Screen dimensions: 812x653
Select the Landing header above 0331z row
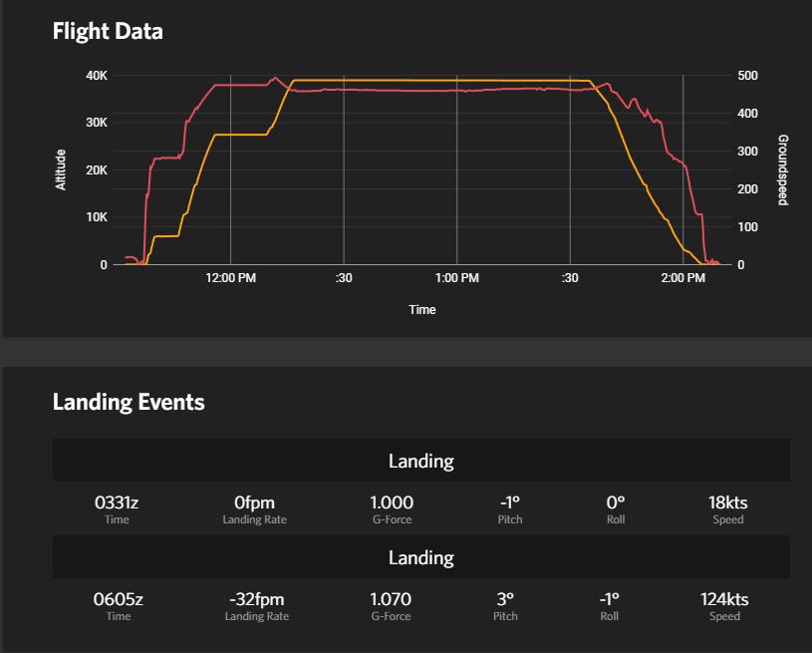coord(420,462)
